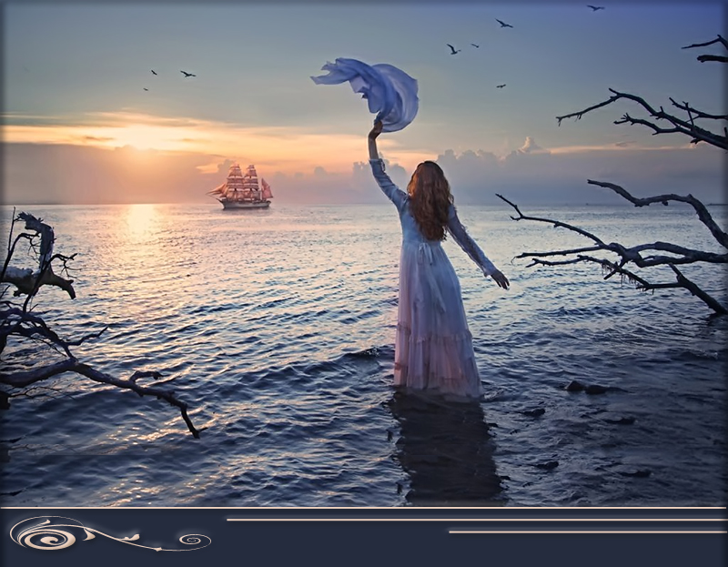This screenshot has height=567, width=728.
Task: Click the sun's bright reflection on the water
Action: click(x=140, y=221)
